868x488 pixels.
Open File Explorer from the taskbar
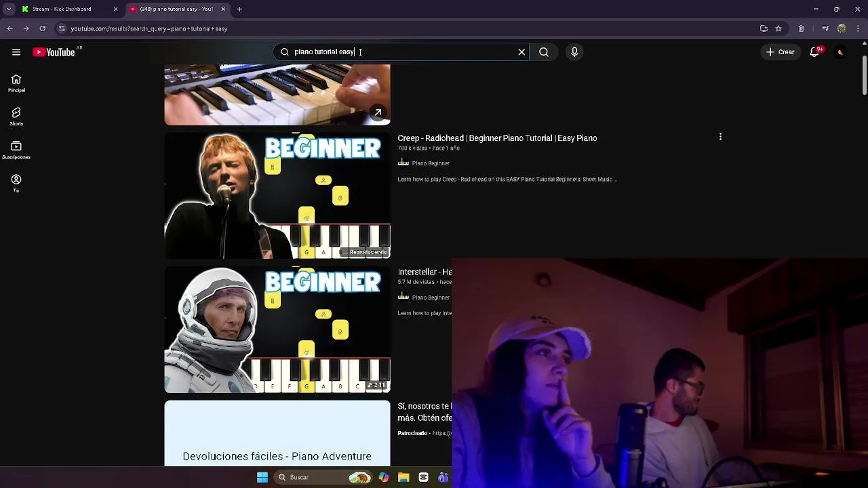[x=403, y=477]
